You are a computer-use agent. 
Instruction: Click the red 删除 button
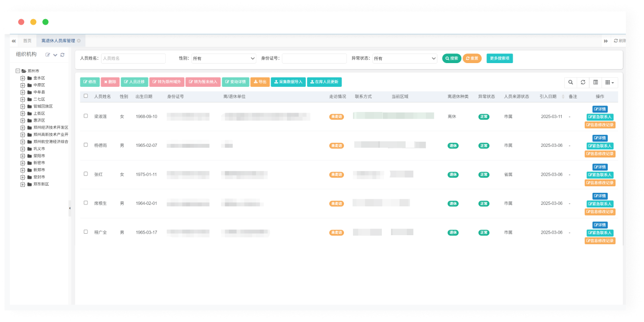point(110,82)
